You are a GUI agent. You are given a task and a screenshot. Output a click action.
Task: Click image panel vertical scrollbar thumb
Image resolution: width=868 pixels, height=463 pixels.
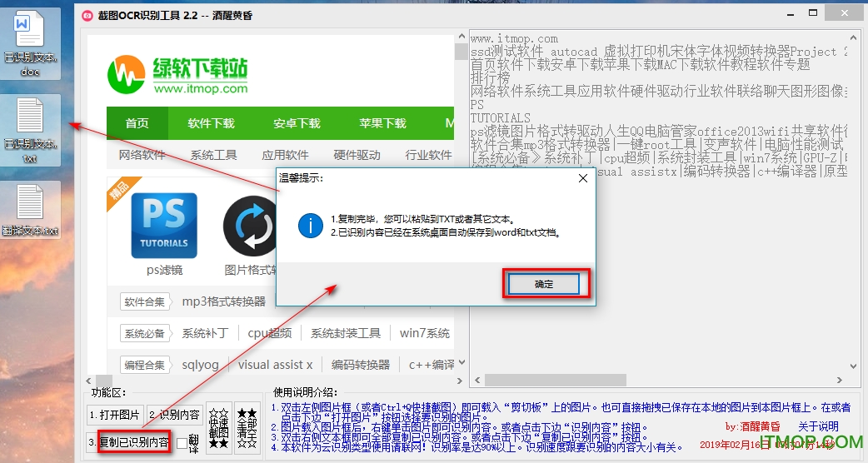pyautogui.click(x=461, y=51)
